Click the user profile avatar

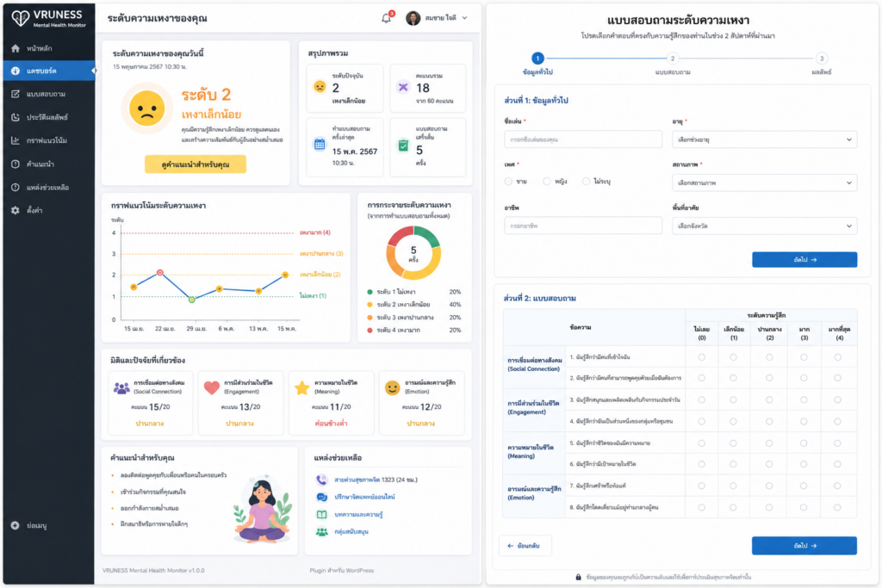pyautogui.click(x=413, y=18)
